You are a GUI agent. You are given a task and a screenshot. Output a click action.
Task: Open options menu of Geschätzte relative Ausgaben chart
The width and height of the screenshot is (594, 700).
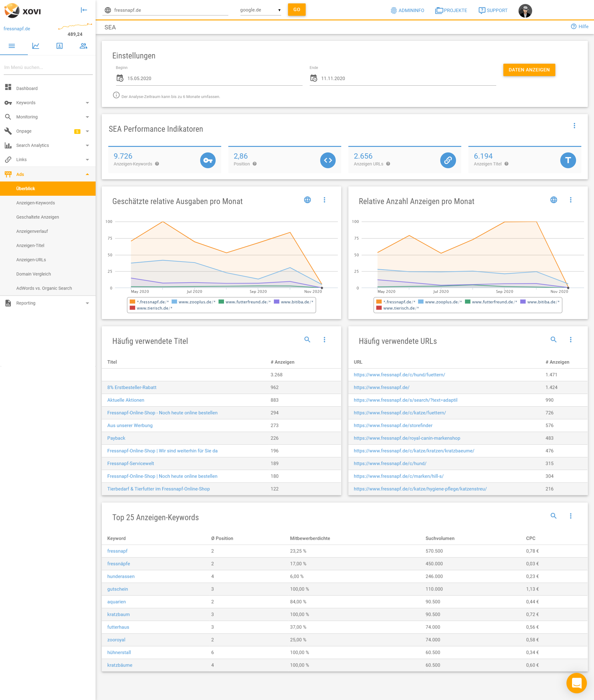click(x=325, y=200)
